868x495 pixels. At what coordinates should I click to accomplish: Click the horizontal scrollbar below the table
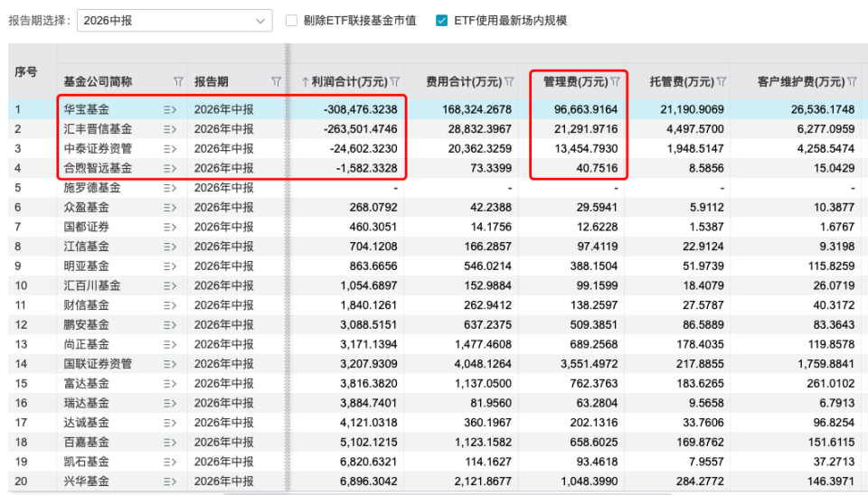tap(448, 493)
